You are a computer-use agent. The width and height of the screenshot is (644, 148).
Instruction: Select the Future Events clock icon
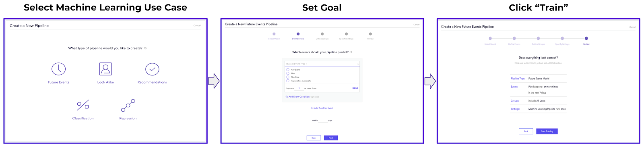coord(58,69)
